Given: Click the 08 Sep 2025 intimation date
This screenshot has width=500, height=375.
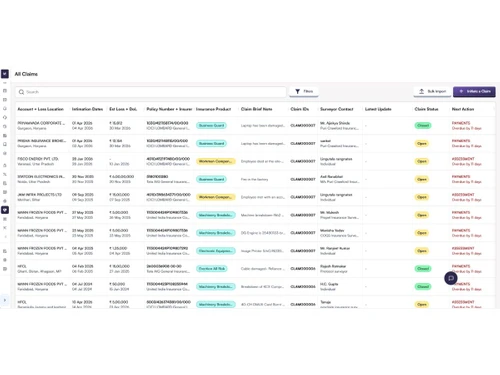Looking at the screenshot, I should [x=83, y=195].
